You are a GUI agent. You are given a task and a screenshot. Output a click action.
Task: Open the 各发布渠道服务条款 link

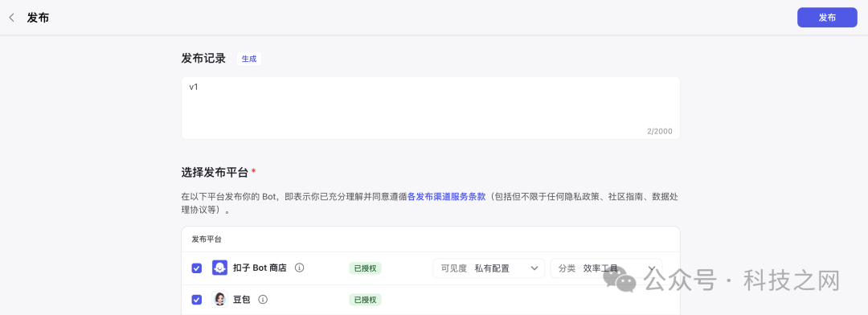[446, 197]
